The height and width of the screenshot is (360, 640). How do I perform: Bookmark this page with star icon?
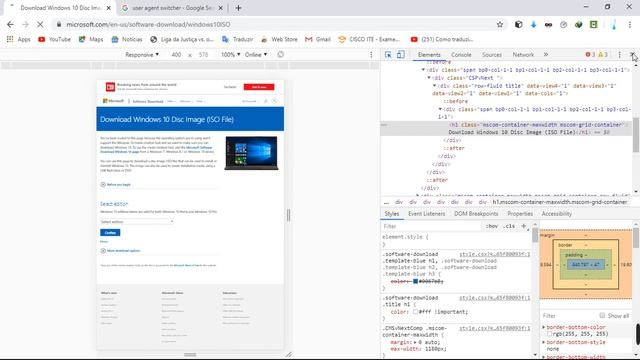coord(500,24)
